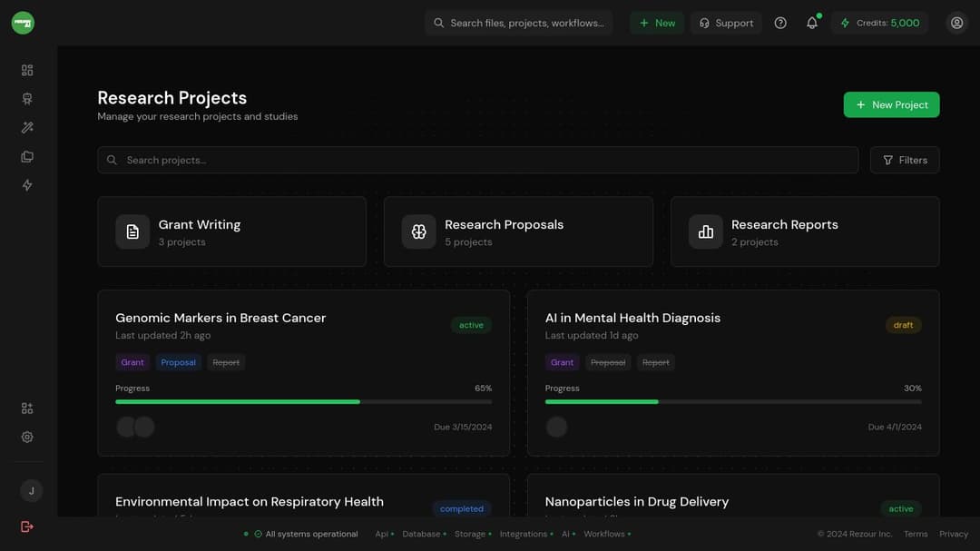Select the magic wand tool in sidebar
Screen dimensions: 980x551
pos(27,128)
